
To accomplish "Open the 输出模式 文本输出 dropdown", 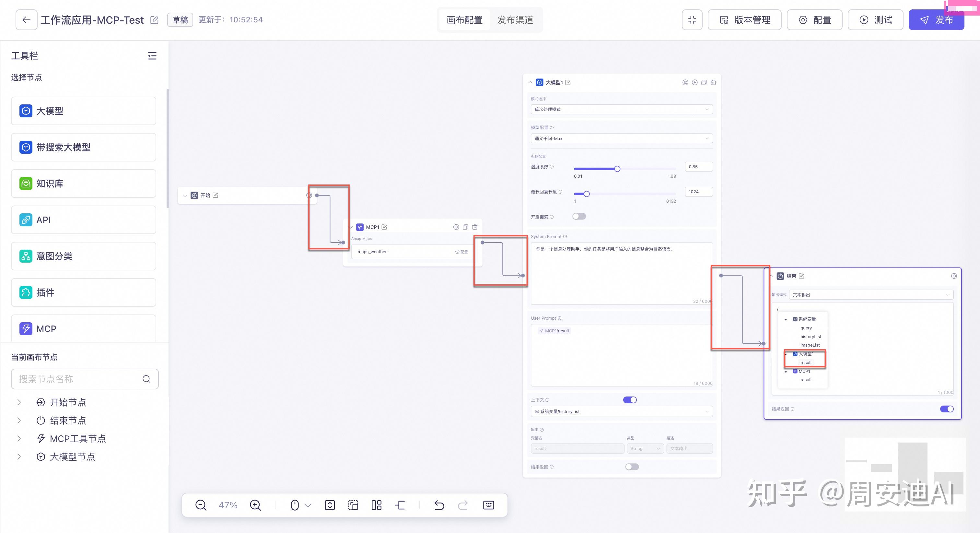I will 871,295.
